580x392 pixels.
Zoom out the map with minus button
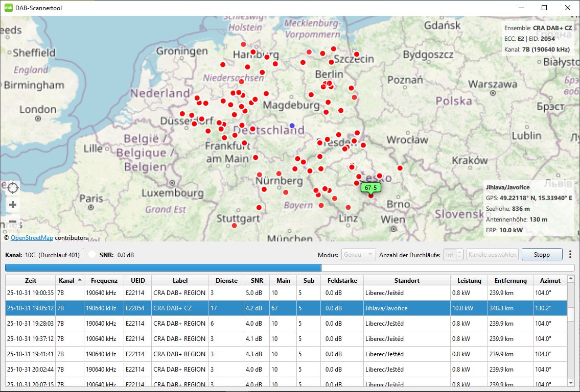[13, 223]
